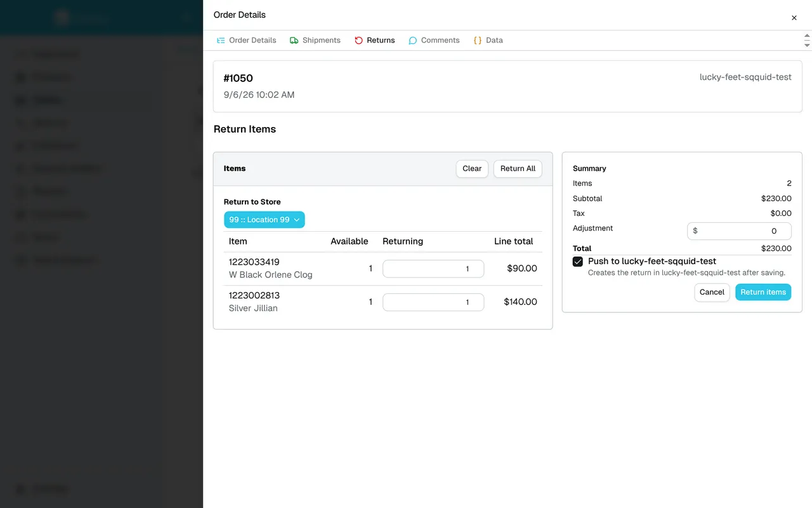Image resolution: width=812 pixels, height=508 pixels.
Task: Uncheck the Push to lucky-feet-sqquid-test checkbox
Action: pos(578,262)
